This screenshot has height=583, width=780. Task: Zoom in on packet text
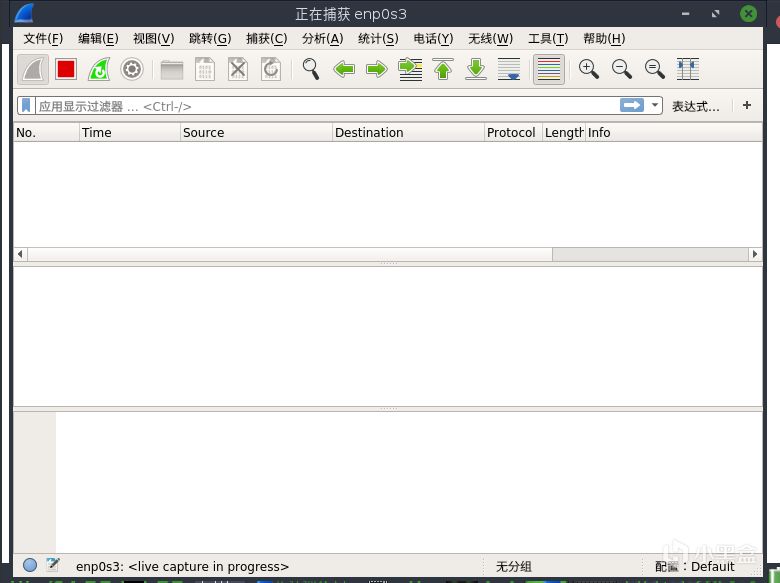[x=588, y=69]
